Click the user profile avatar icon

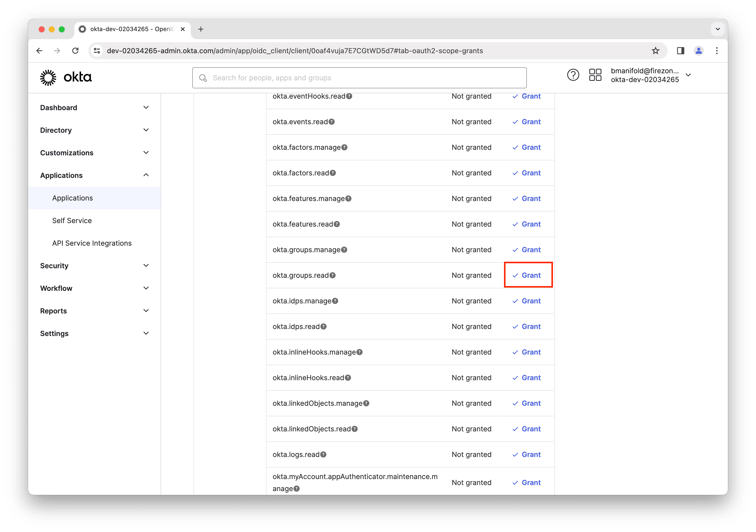[699, 51]
